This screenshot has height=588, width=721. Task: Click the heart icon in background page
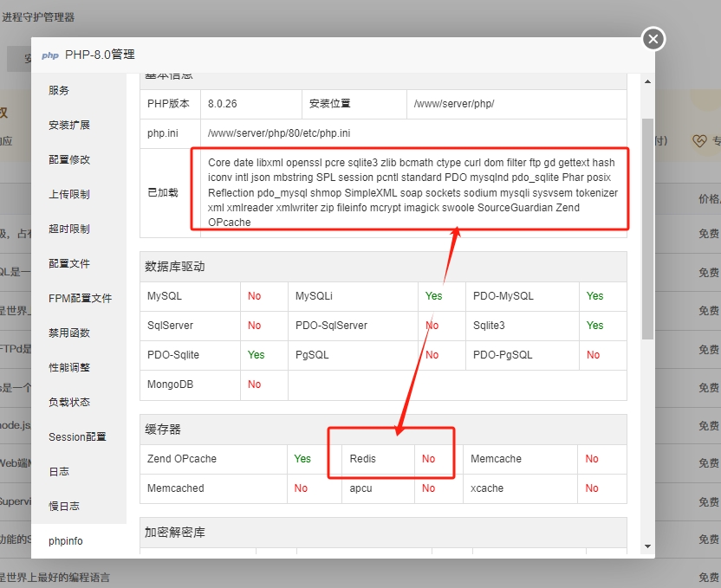click(x=699, y=141)
